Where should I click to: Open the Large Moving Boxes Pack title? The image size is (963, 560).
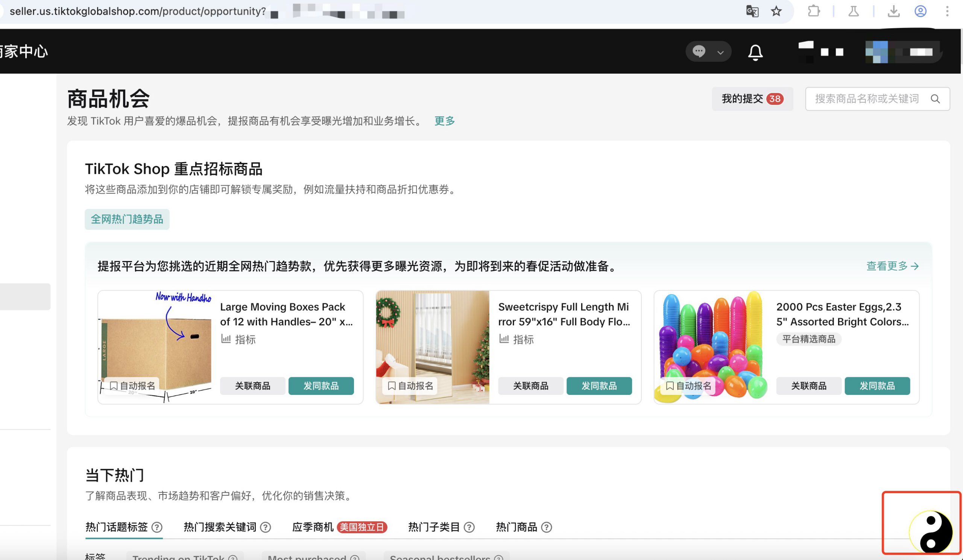286,314
